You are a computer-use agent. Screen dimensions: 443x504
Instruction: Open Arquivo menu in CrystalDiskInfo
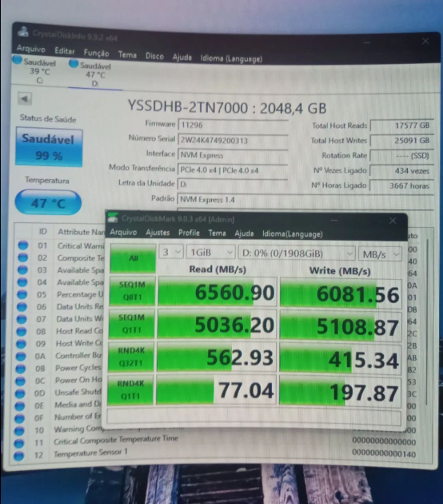pyautogui.click(x=31, y=49)
